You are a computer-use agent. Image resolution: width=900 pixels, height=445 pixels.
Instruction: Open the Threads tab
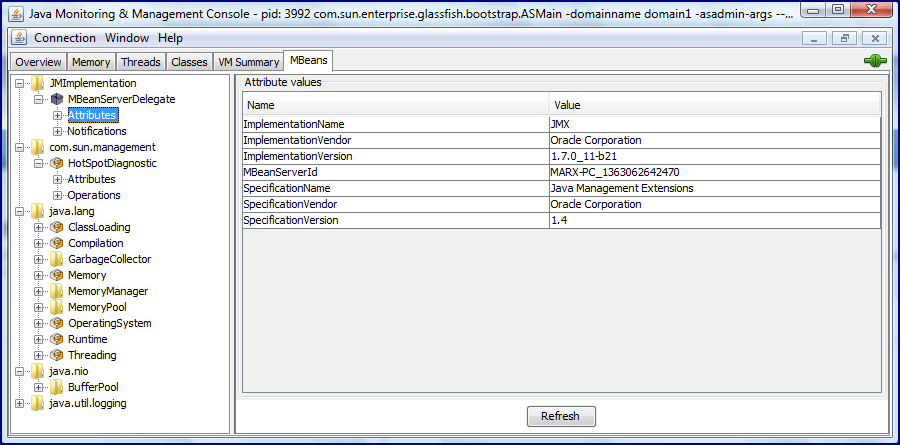click(141, 62)
